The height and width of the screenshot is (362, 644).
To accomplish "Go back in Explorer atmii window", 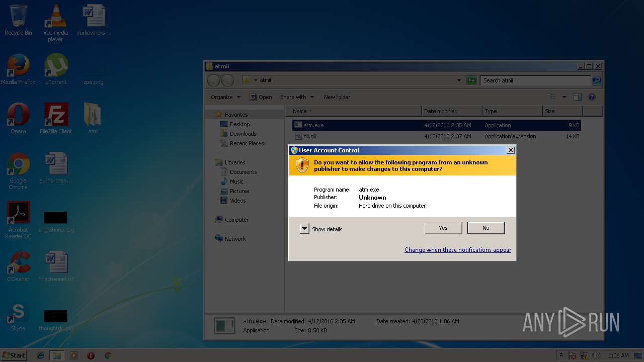I will pyautogui.click(x=213, y=80).
